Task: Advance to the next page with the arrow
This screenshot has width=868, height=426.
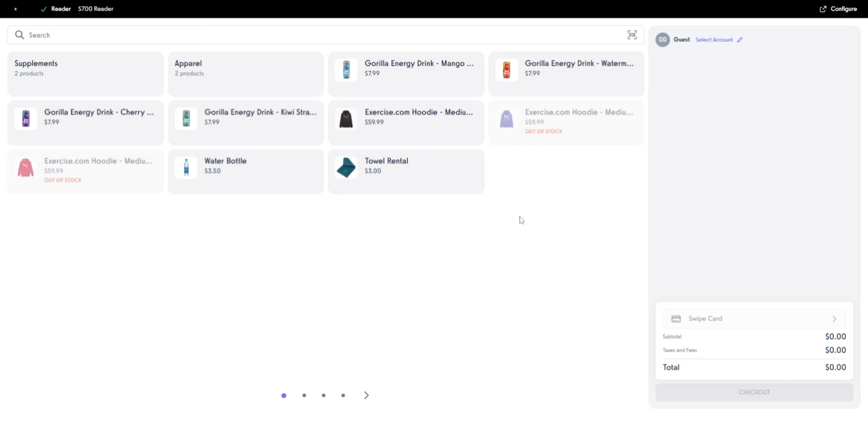Action: point(366,395)
